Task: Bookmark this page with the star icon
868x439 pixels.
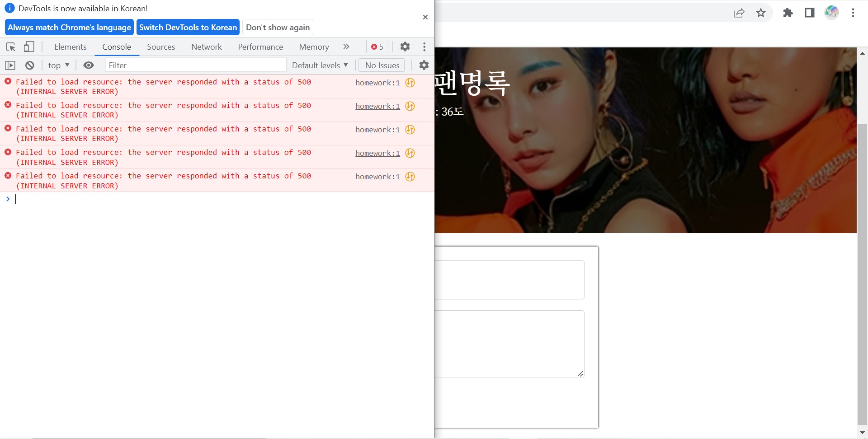Action: tap(761, 13)
